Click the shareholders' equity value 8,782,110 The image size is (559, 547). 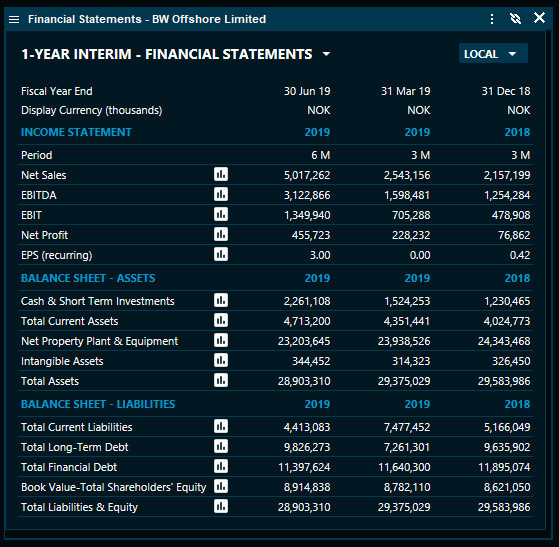[x=407, y=487]
